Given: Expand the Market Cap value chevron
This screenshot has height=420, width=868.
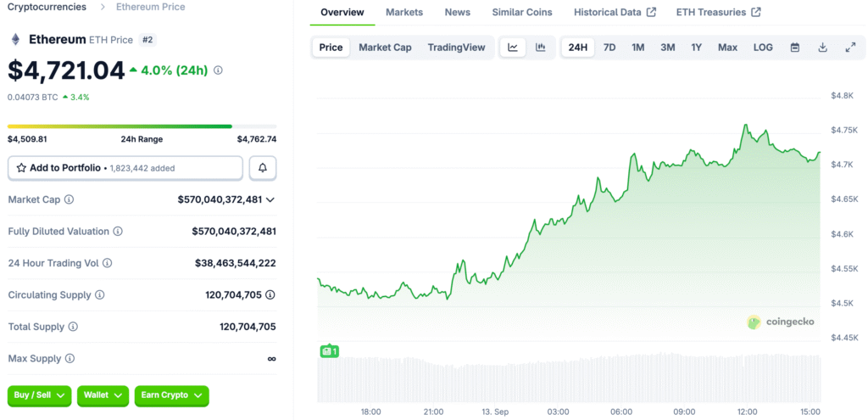Looking at the screenshot, I should [270, 200].
